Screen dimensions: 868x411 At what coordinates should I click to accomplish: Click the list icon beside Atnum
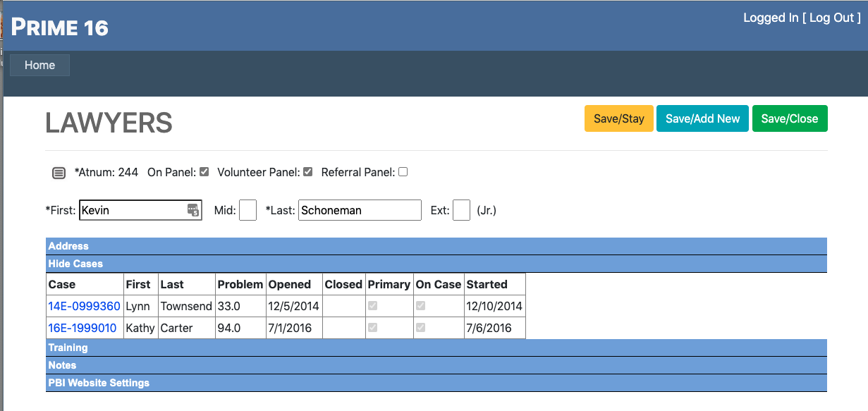59,173
